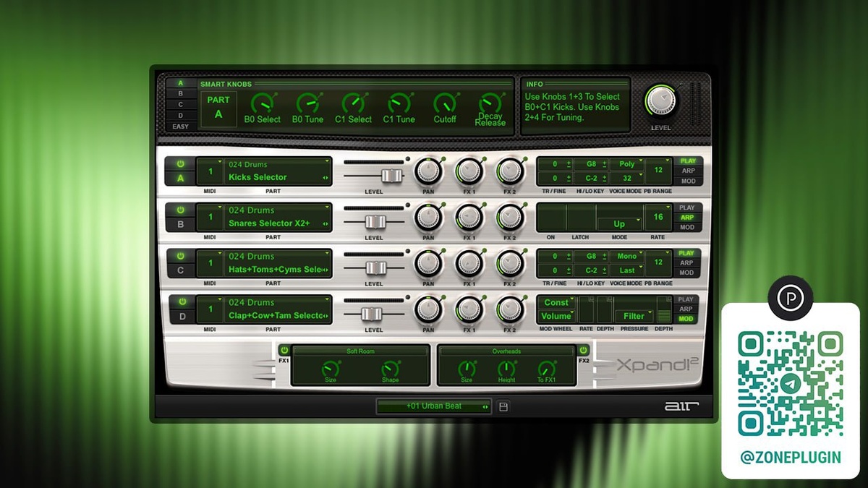Click the part A level fader
The width and height of the screenshot is (868, 488).
click(391, 176)
